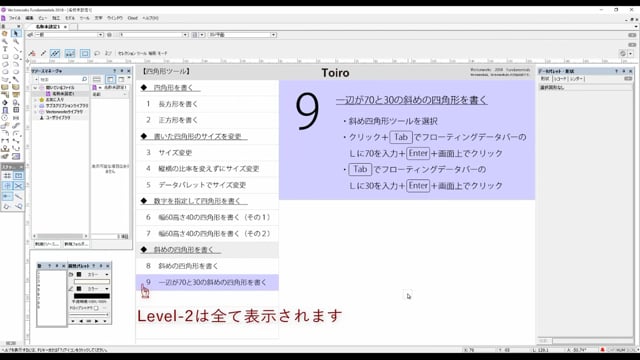Open the ヘルプ(H) menu
640x360 pixels.
[150, 18]
